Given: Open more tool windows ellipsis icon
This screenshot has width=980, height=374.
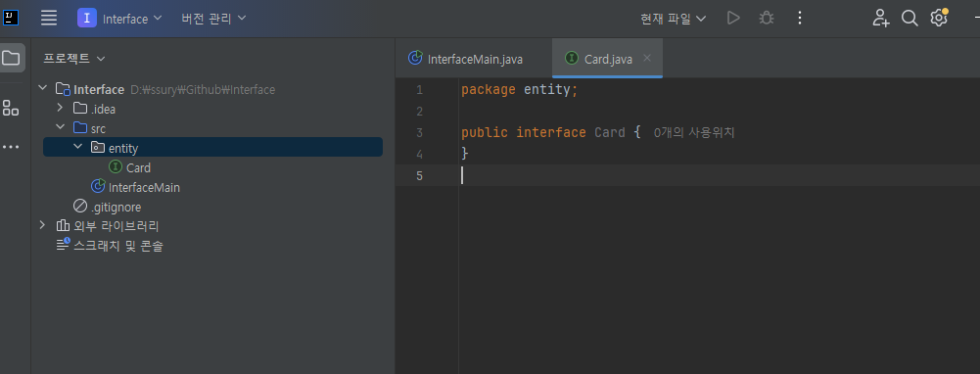Looking at the screenshot, I should click(x=11, y=147).
